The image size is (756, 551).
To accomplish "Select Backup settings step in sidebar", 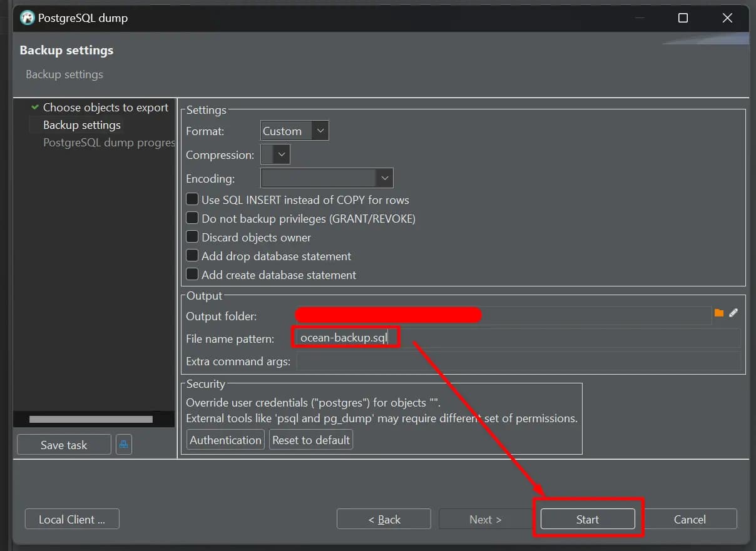I will tap(82, 125).
